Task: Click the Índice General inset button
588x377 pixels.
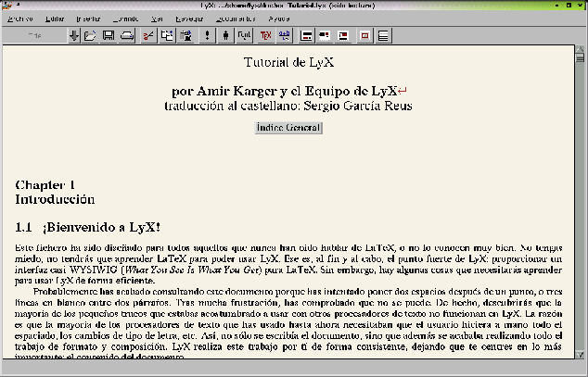Action: 288,128
